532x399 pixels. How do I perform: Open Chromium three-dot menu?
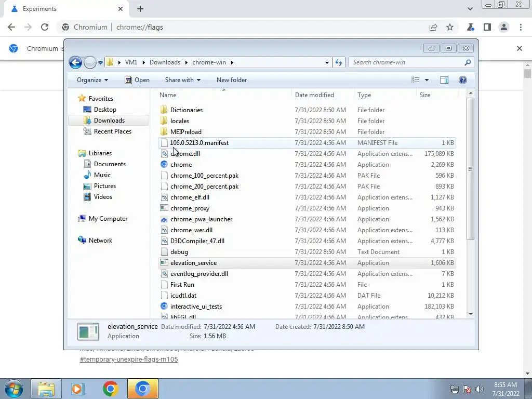[x=521, y=27]
